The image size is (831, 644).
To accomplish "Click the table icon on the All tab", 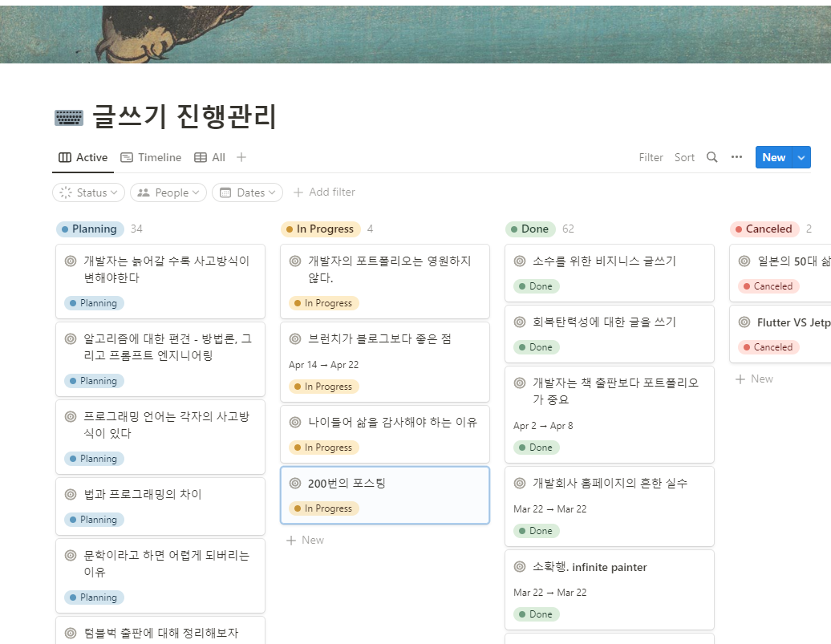I will (x=201, y=157).
